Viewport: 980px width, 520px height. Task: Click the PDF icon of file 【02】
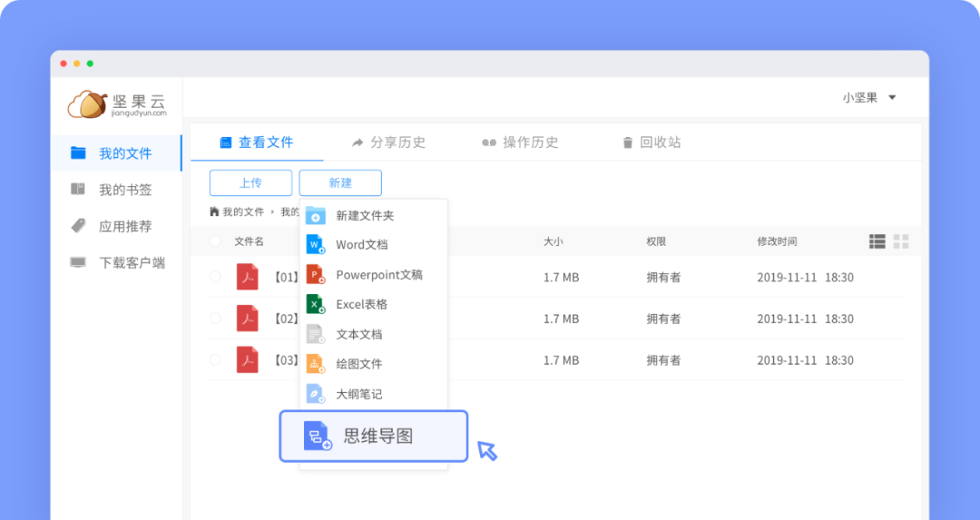248,319
